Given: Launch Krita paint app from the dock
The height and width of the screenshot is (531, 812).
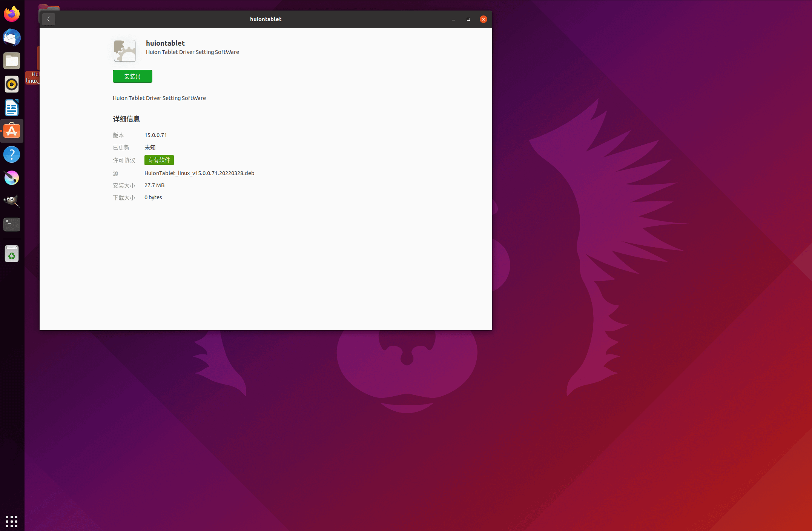Looking at the screenshot, I should point(12,178).
